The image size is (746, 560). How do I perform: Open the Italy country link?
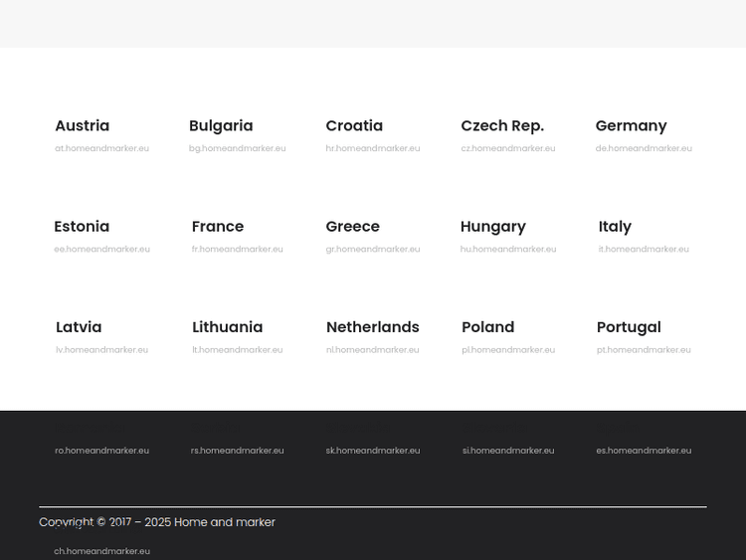(615, 227)
